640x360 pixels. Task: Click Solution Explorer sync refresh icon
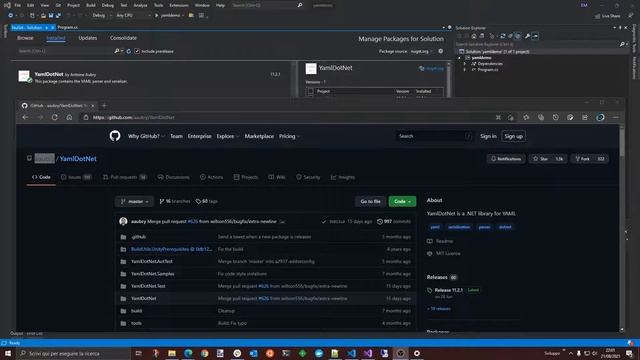pyautogui.click(x=503, y=36)
